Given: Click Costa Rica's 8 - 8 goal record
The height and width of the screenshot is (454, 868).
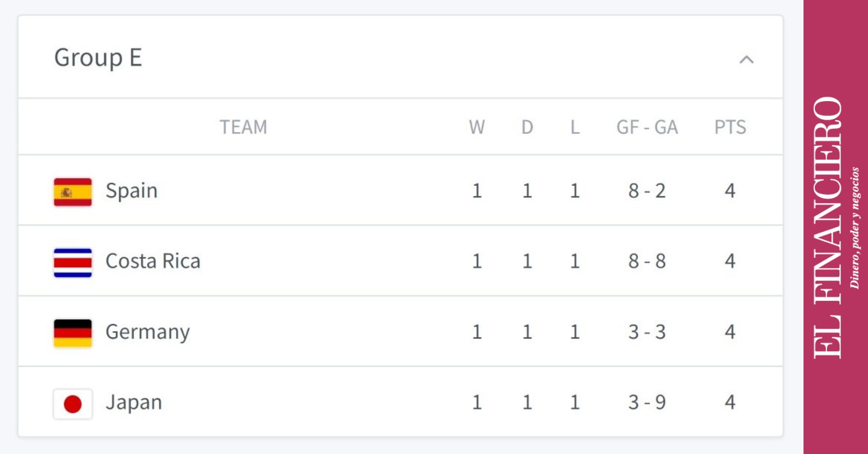Looking at the screenshot, I should pos(647,261).
